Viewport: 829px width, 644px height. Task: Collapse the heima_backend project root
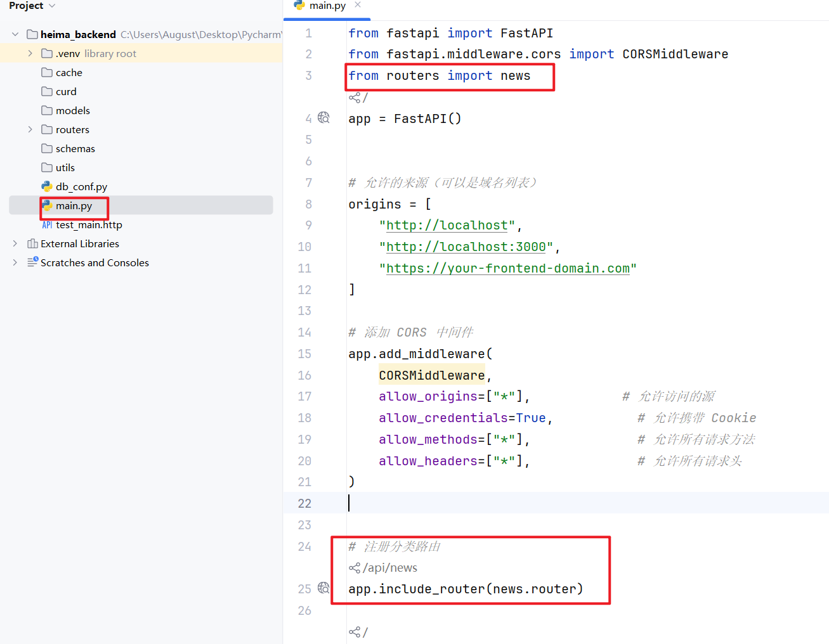(x=15, y=34)
